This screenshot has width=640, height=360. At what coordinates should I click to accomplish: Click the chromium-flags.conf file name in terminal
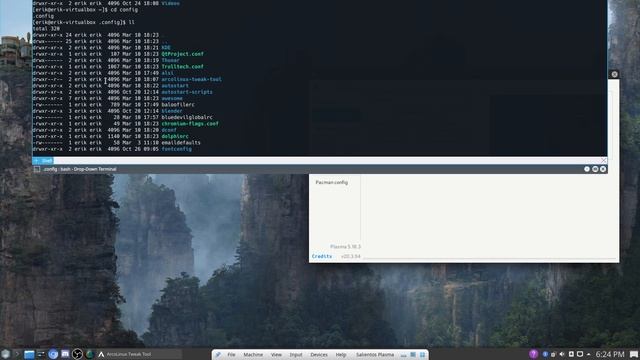point(190,124)
